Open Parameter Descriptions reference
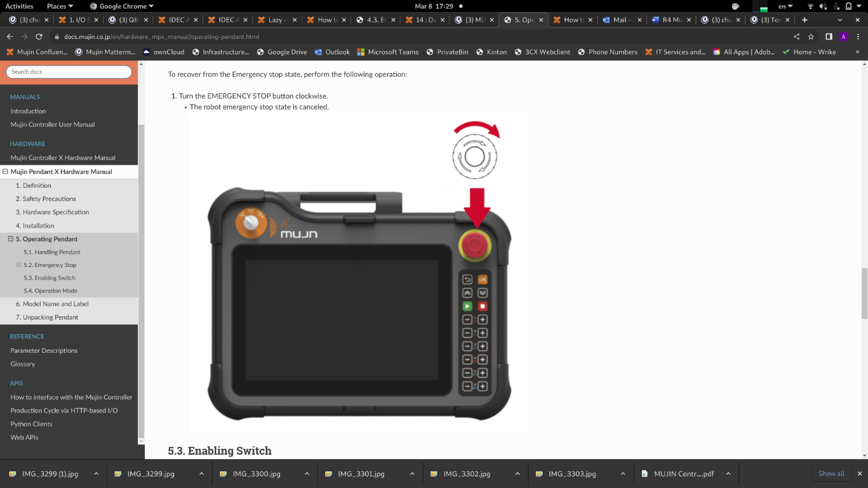This screenshot has height=488, width=868. (44, 351)
